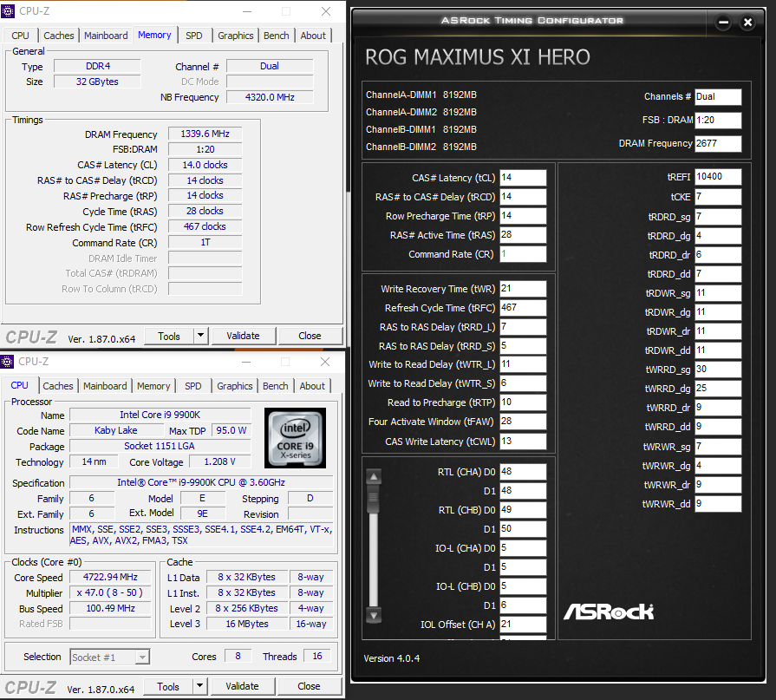Image resolution: width=776 pixels, height=700 pixels.
Task: Click the Intel Core i9 X-series logo
Action: 295,438
